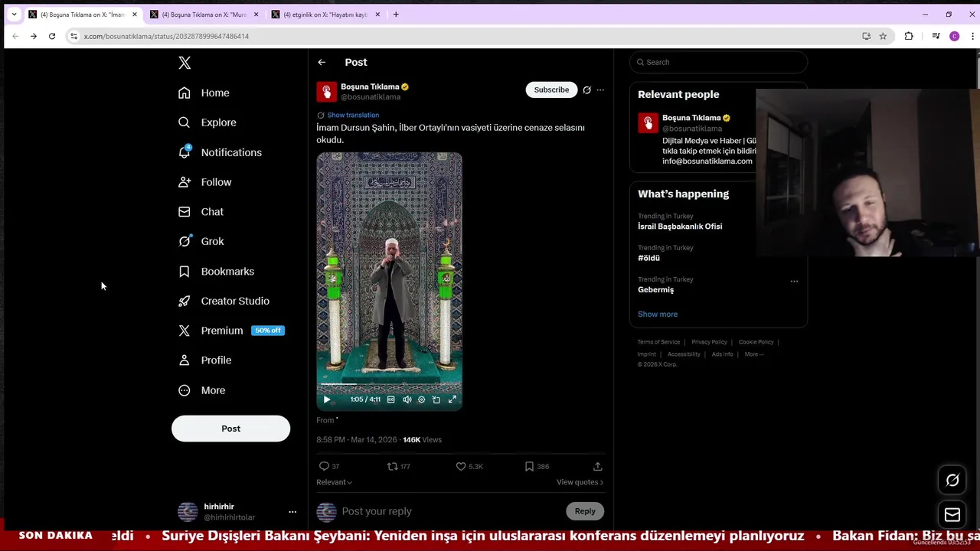Open the Chrome three-dot menu

(973, 36)
